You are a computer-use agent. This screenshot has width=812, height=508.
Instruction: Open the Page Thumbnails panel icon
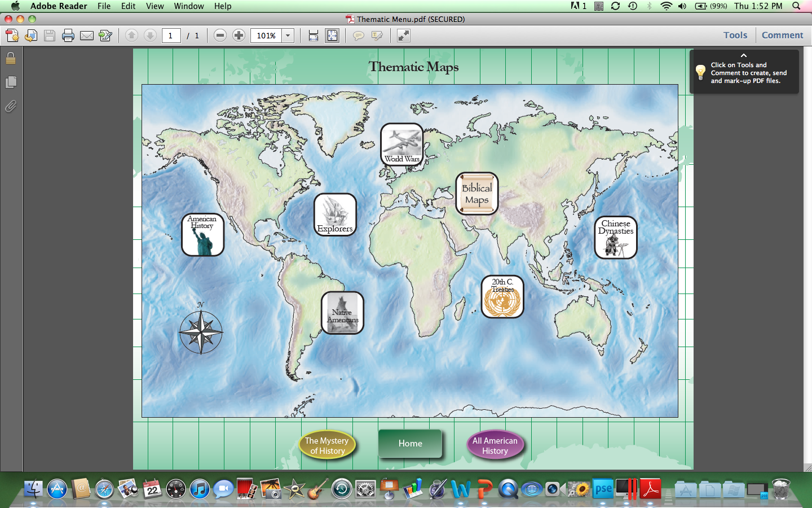[10, 82]
